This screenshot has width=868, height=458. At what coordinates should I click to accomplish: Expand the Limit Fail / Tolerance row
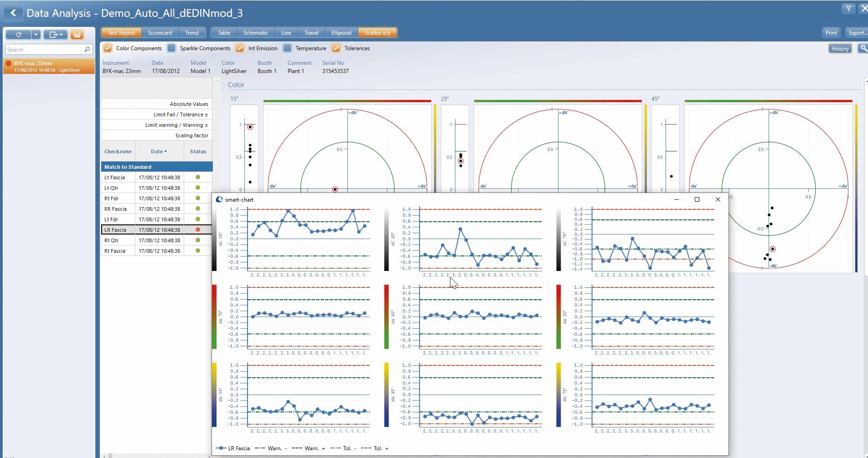(x=156, y=114)
